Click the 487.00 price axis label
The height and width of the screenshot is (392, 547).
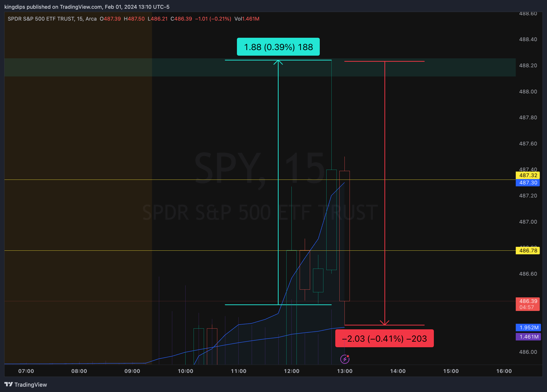(528, 222)
